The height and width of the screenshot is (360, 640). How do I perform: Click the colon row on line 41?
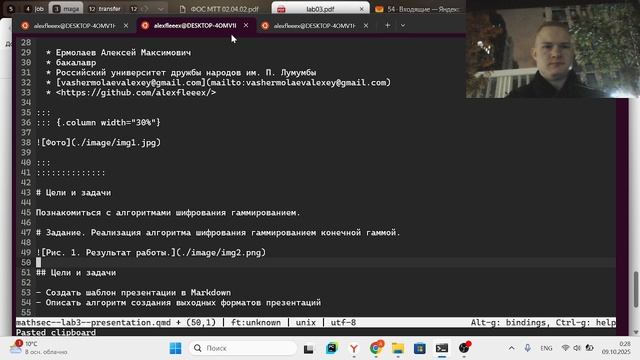click(x=71, y=173)
